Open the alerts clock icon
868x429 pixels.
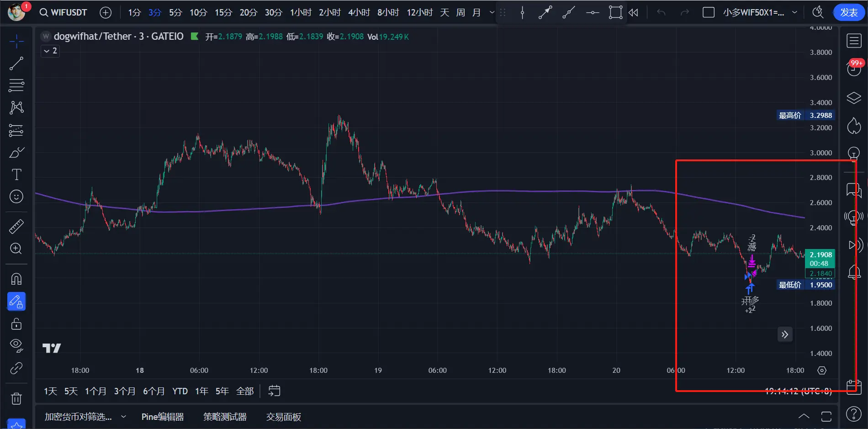853,69
